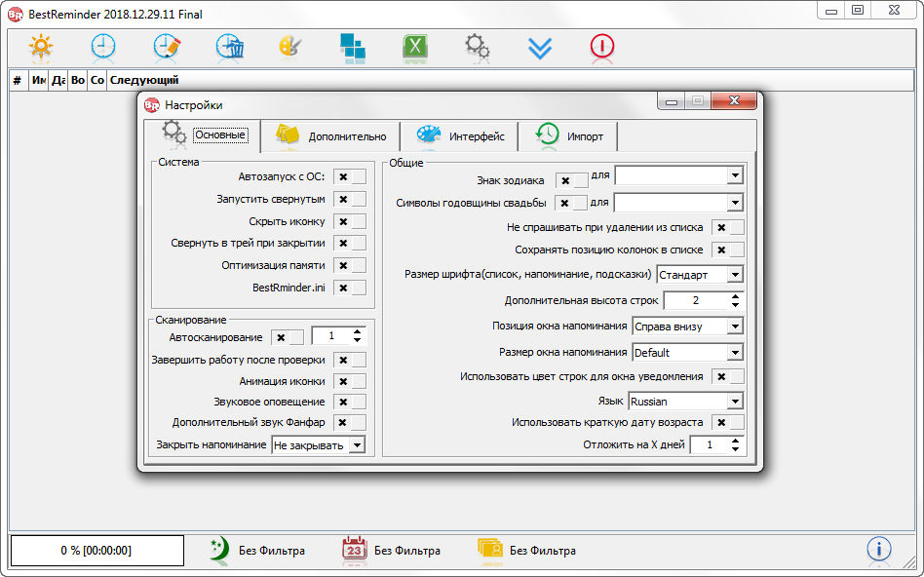Click the blue squares toolbar icon

[x=353, y=47]
